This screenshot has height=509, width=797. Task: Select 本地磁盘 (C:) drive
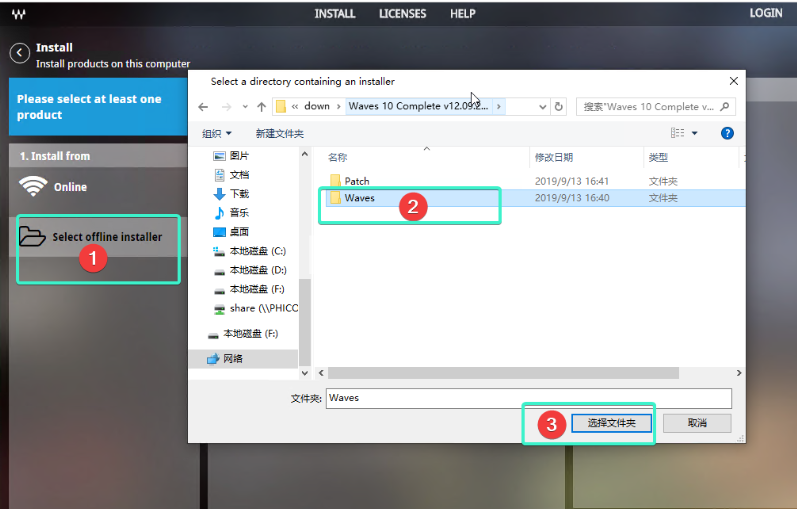(x=250, y=251)
